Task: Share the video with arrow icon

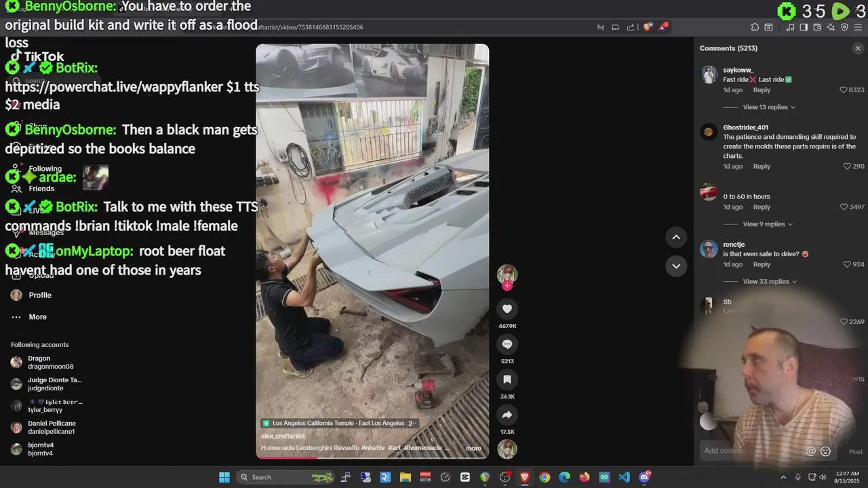Action: click(507, 415)
